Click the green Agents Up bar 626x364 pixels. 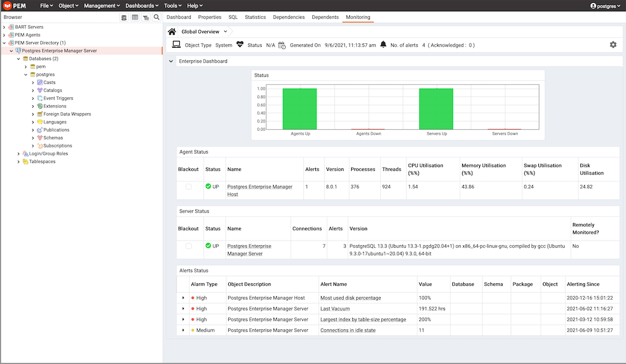[x=300, y=109]
